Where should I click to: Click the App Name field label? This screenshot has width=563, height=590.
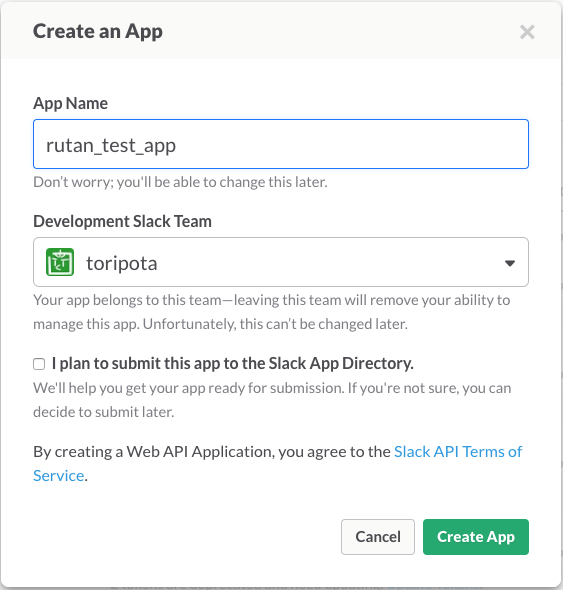point(70,103)
